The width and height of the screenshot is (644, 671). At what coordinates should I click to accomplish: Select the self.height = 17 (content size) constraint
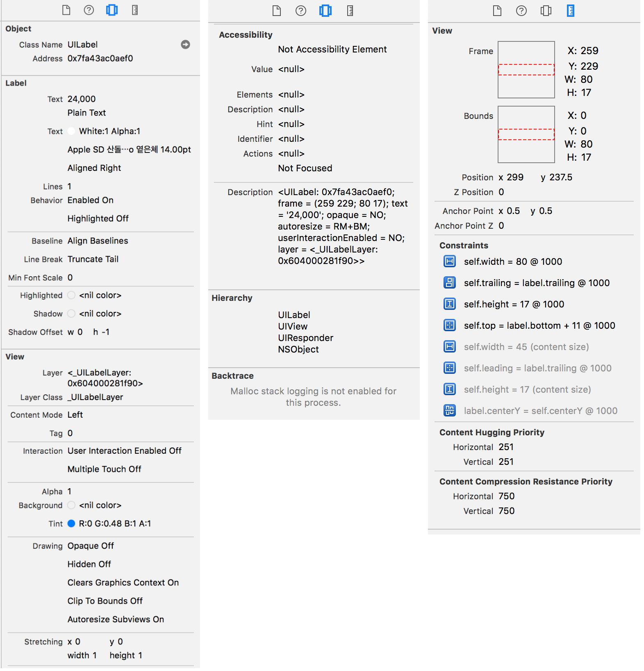[527, 389]
